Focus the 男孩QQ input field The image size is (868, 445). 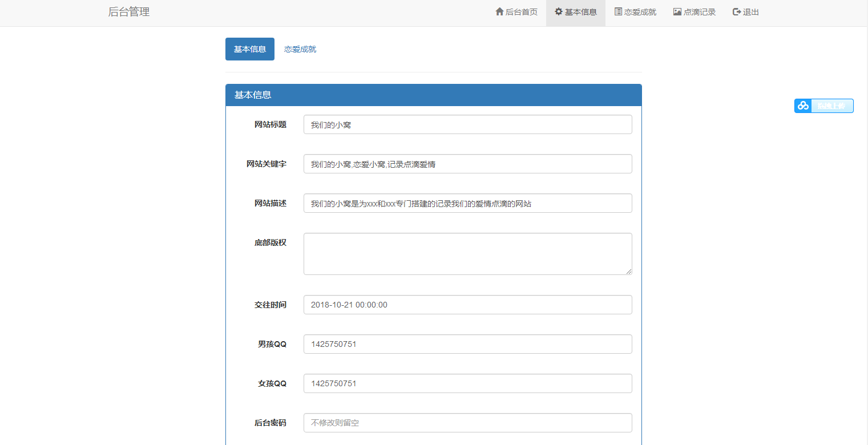tap(468, 344)
